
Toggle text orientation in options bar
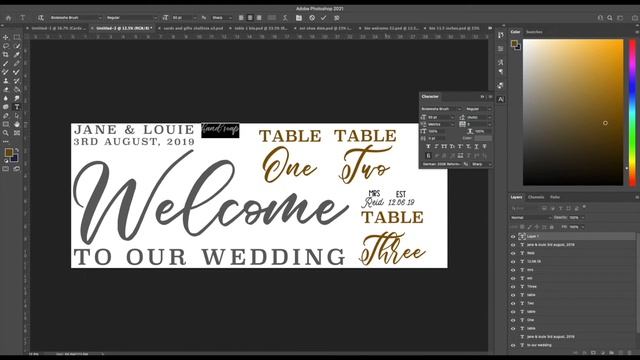point(41,18)
